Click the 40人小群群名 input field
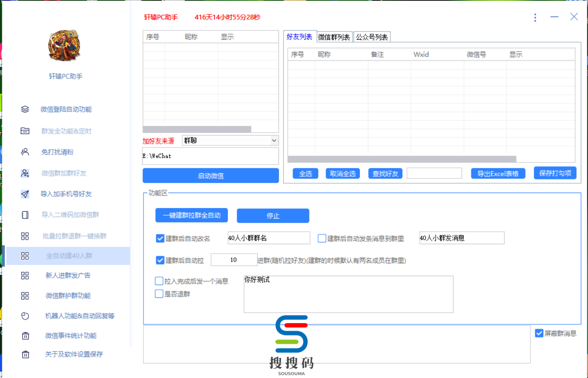This screenshot has height=378, width=588. (269, 238)
